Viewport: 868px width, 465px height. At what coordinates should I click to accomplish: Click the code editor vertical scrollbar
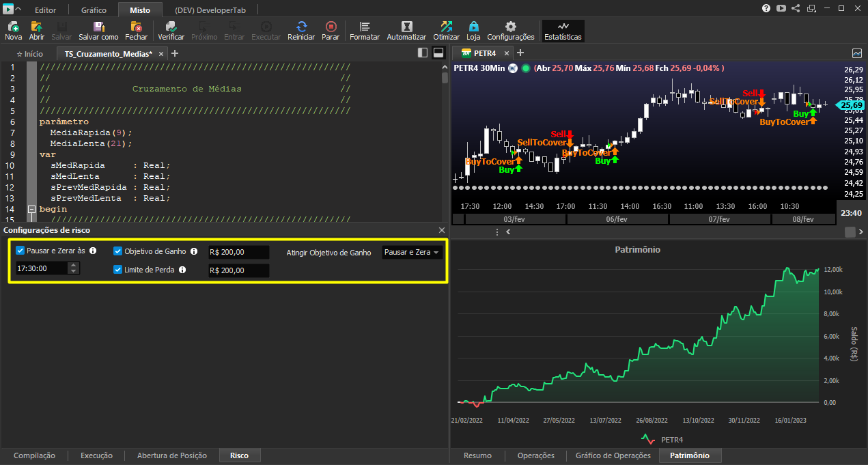[x=445, y=77]
